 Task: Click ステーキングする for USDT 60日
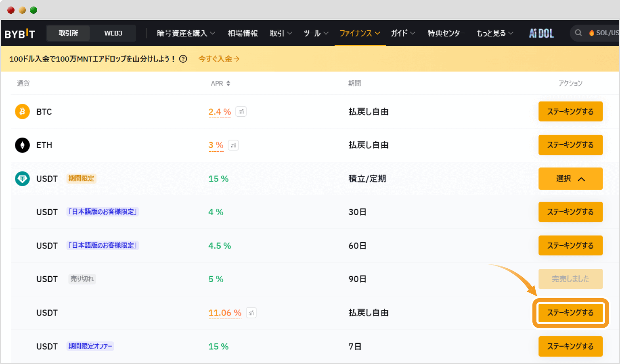click(570, 245)
